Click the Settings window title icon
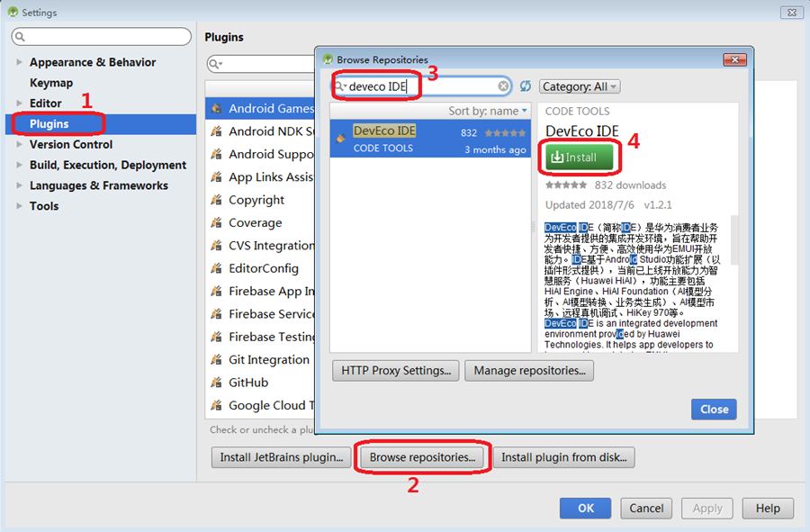 13,12
